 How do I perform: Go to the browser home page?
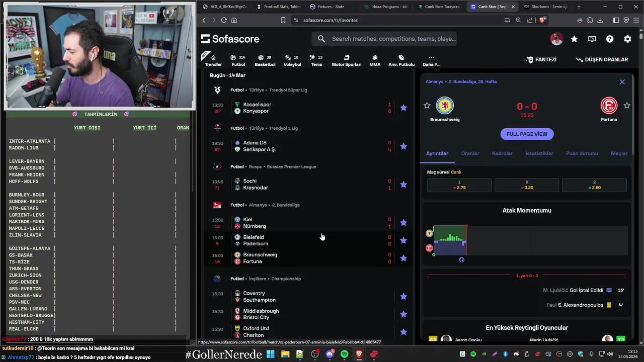234,20
